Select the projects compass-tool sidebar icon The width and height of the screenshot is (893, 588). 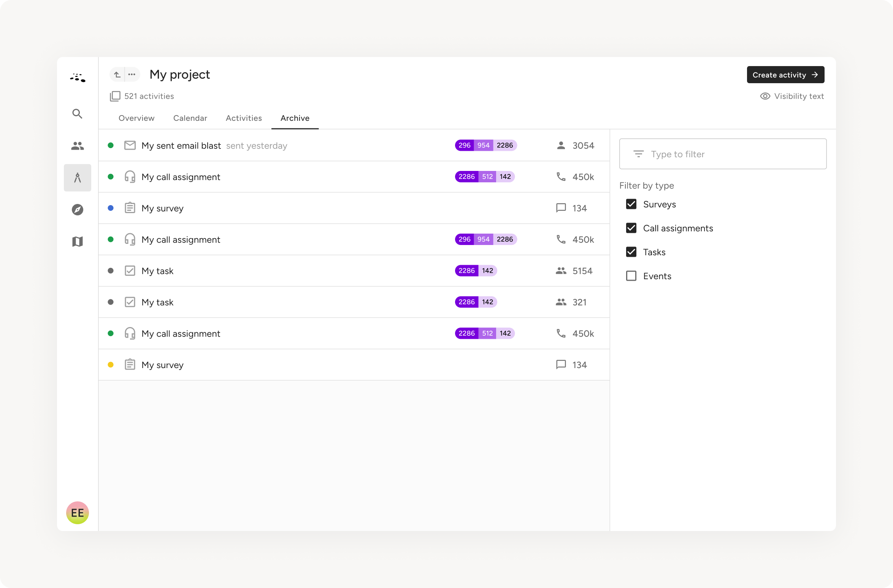77,178
